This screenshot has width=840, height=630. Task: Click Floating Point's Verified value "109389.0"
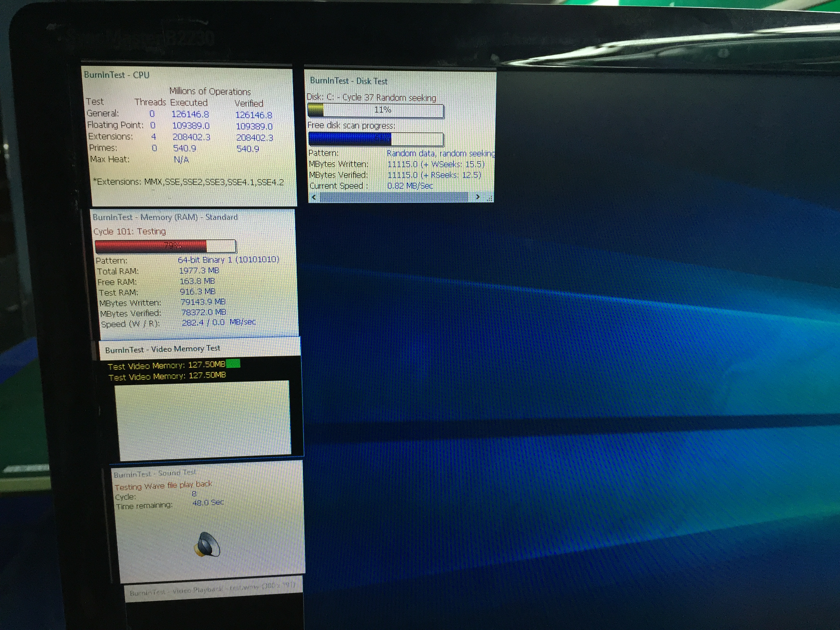254,126
